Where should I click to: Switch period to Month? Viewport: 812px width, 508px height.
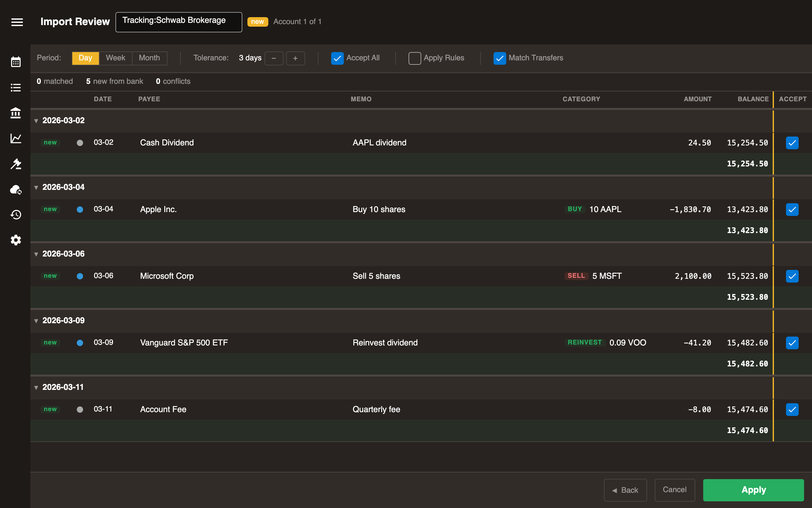tap(149, 58)
